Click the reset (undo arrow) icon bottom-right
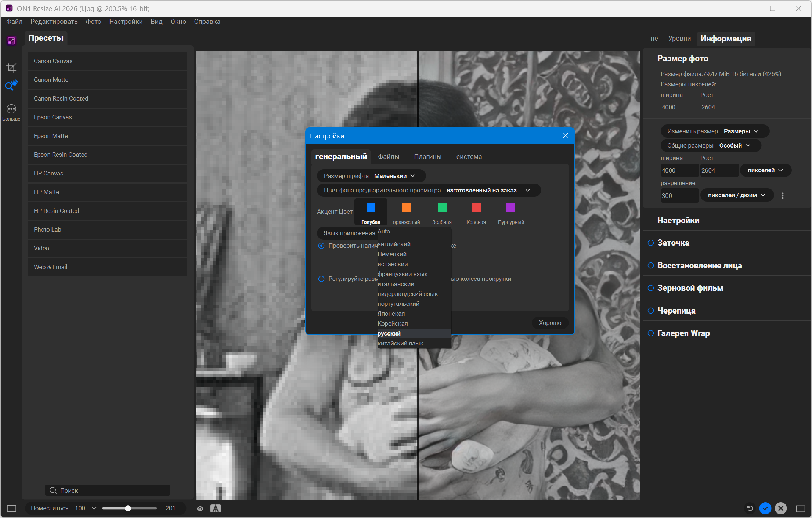This screenshot has height=518, width=812. [x=750, y=508]
